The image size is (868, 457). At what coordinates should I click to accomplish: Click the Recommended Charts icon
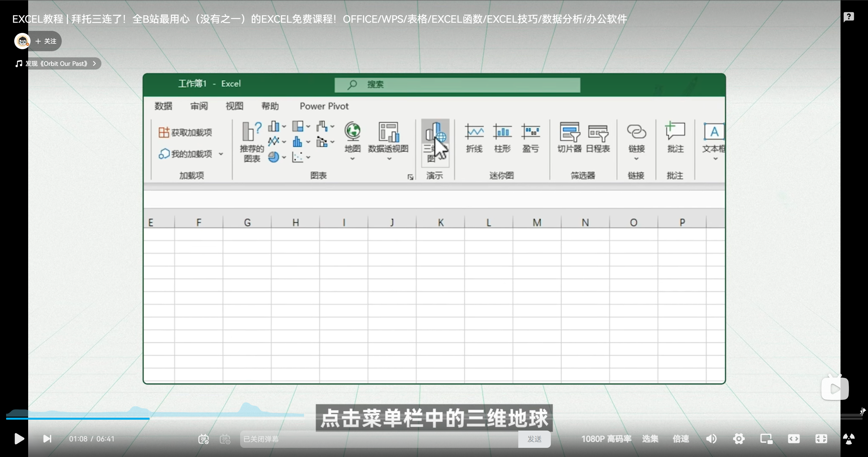pos(252,132)
